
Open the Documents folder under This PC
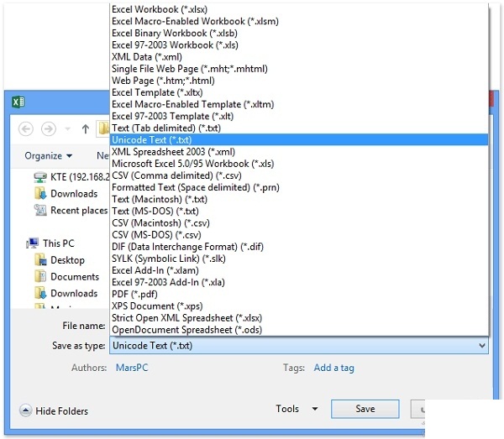click(74, 277)
